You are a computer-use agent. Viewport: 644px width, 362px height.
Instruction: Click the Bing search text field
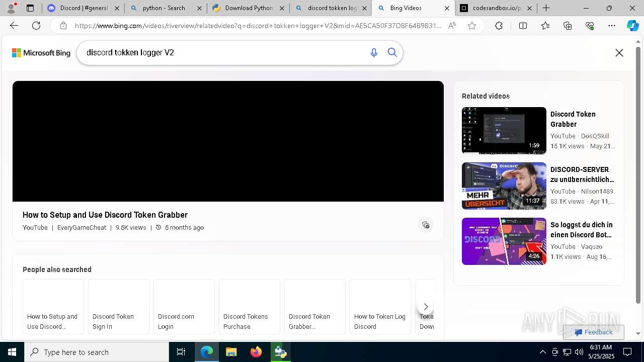pos(224,53)
